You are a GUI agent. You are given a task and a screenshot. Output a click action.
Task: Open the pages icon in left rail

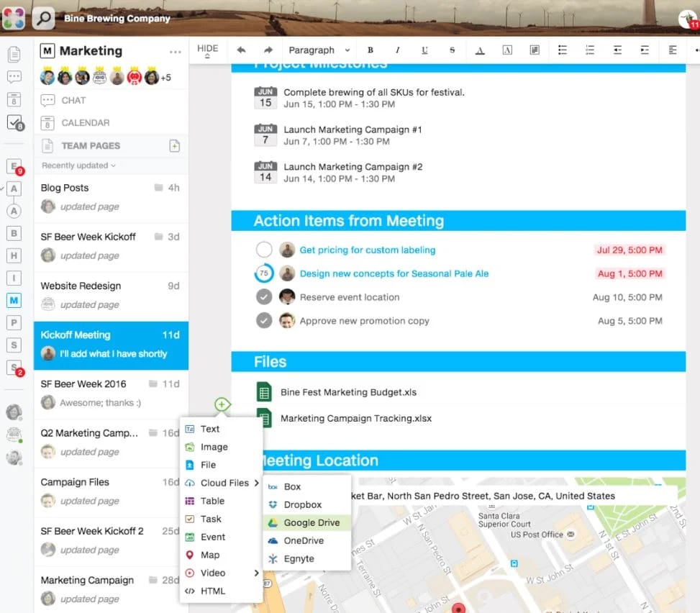click(x=14, y=54)
